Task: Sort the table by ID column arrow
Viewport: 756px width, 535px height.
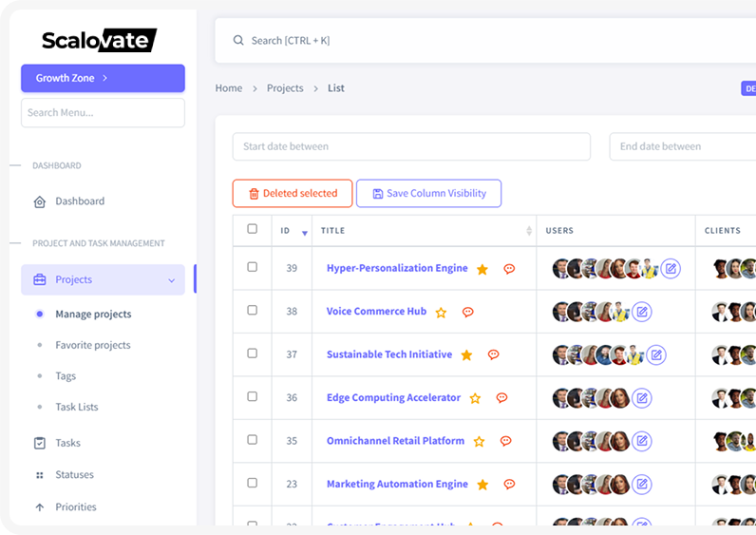Action: 304,233
